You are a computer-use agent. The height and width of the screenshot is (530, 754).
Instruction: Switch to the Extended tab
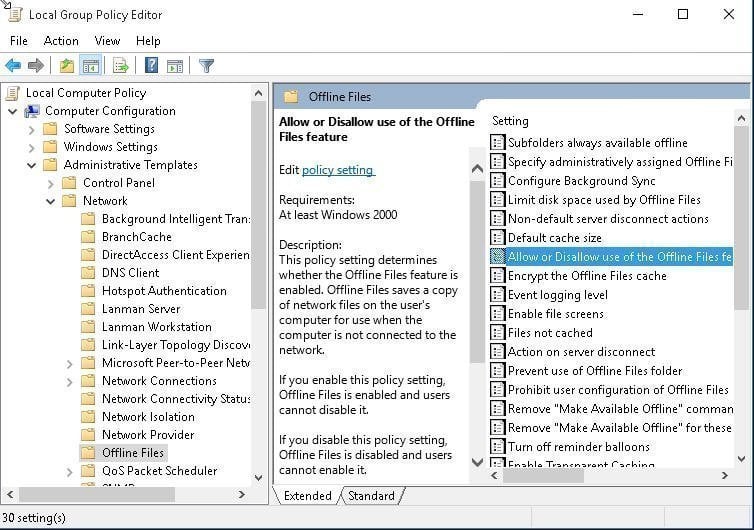point(308,496)
